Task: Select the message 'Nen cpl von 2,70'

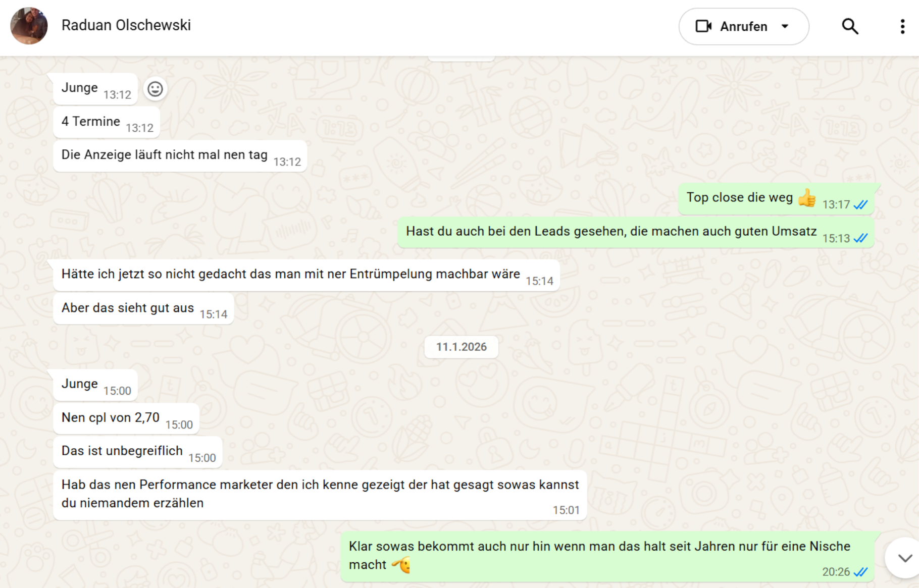Action: pos(126,419)
